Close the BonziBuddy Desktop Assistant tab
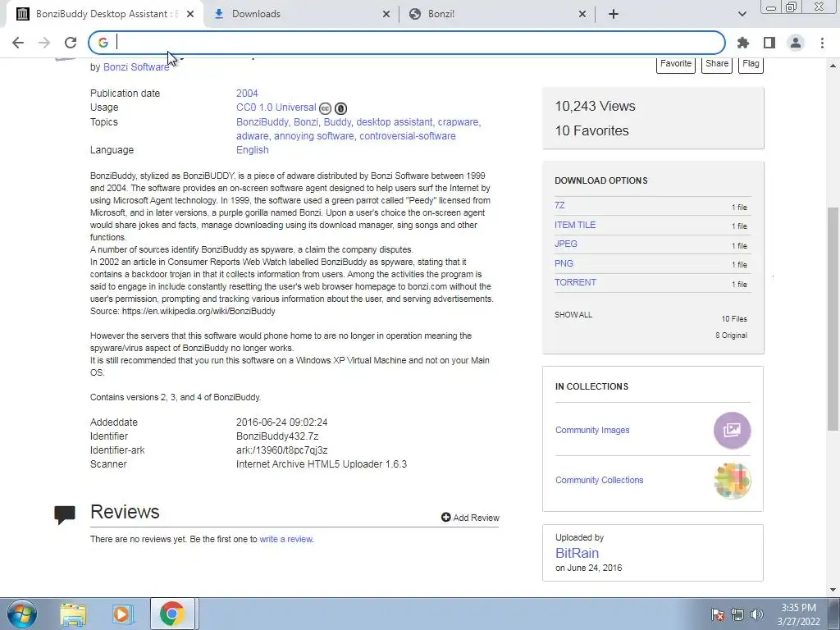Viewport: 840px width, 630px height. click(x=190, y=15)
